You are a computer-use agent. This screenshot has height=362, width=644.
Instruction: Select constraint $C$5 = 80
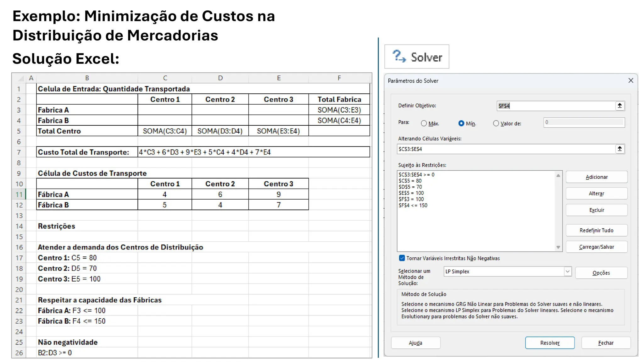tap(410, 181)
